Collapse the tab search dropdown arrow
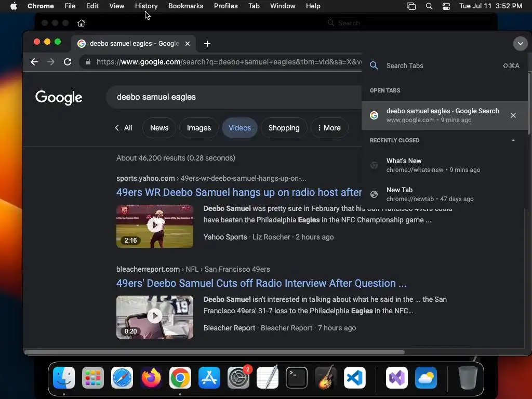 (520, 44)
